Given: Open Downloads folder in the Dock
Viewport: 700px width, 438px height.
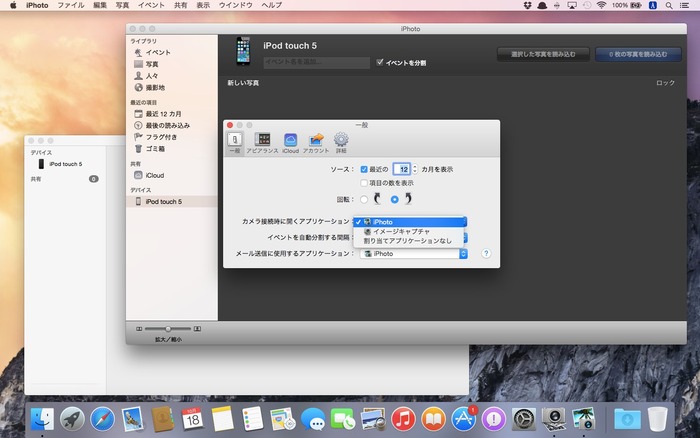Looking at the screenshot, I should coord(627,419).
